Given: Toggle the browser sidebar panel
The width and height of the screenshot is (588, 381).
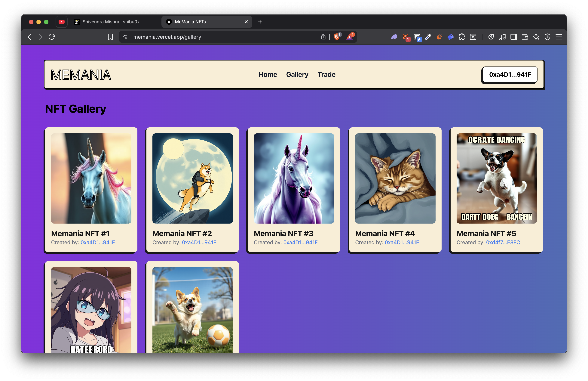Looking at the screenshot, I should pos(514,37).
